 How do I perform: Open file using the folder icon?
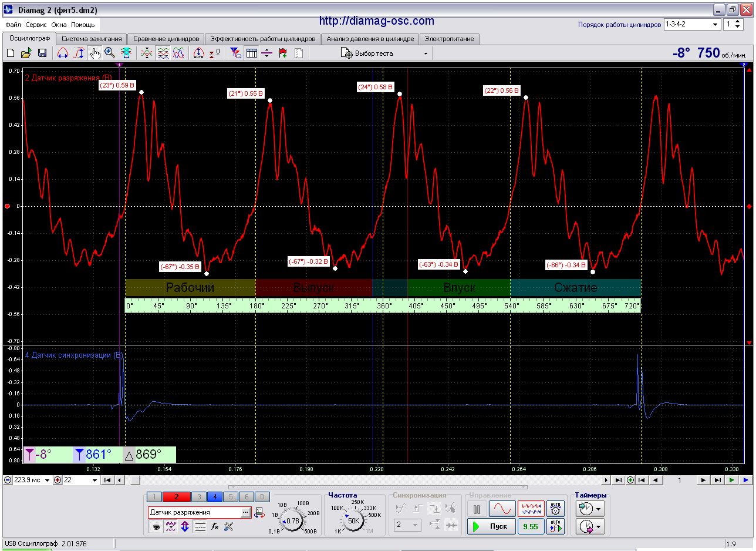(x=26, y=53)
